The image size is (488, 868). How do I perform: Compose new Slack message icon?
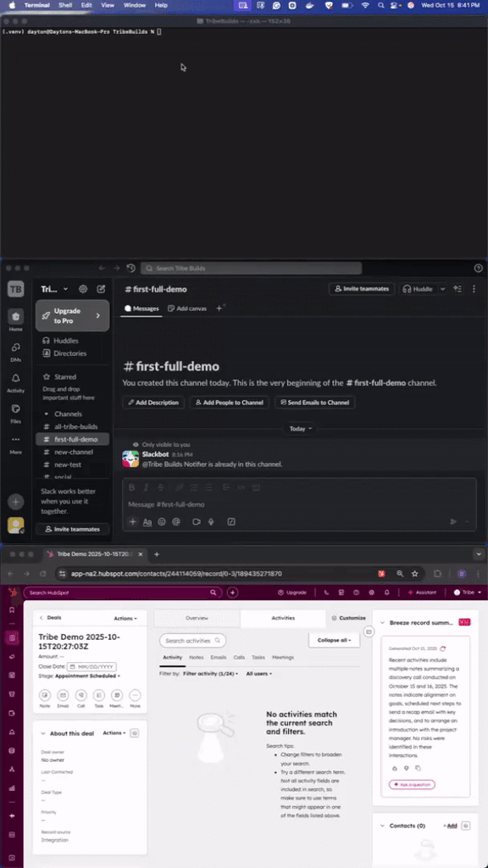102,289
